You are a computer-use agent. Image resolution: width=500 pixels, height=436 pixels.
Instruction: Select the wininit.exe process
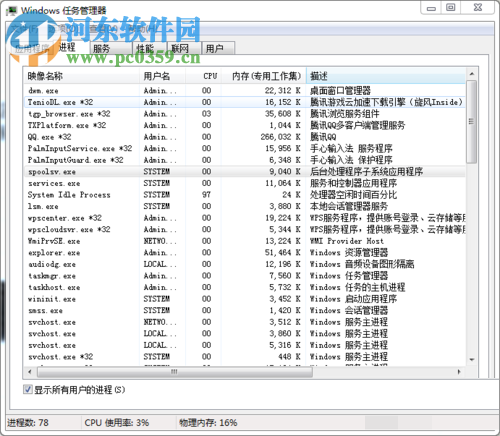pos(245,299)
